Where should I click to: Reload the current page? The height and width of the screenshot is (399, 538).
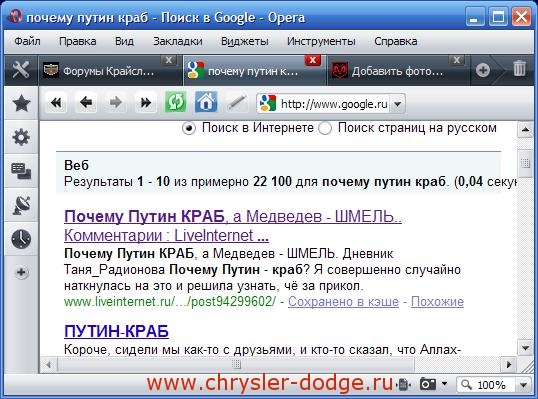(x=176, y=102)
